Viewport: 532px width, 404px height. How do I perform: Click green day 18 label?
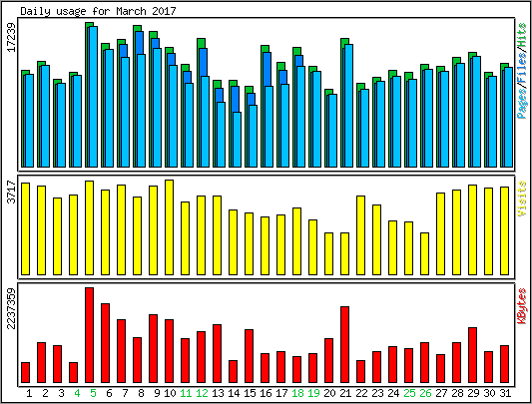point(297,393)
